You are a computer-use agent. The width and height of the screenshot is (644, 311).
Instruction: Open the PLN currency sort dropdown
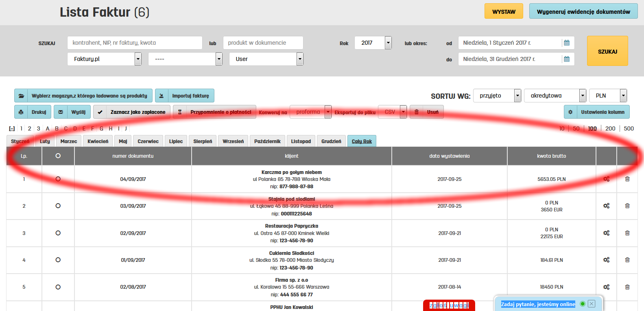coord(623,96)
